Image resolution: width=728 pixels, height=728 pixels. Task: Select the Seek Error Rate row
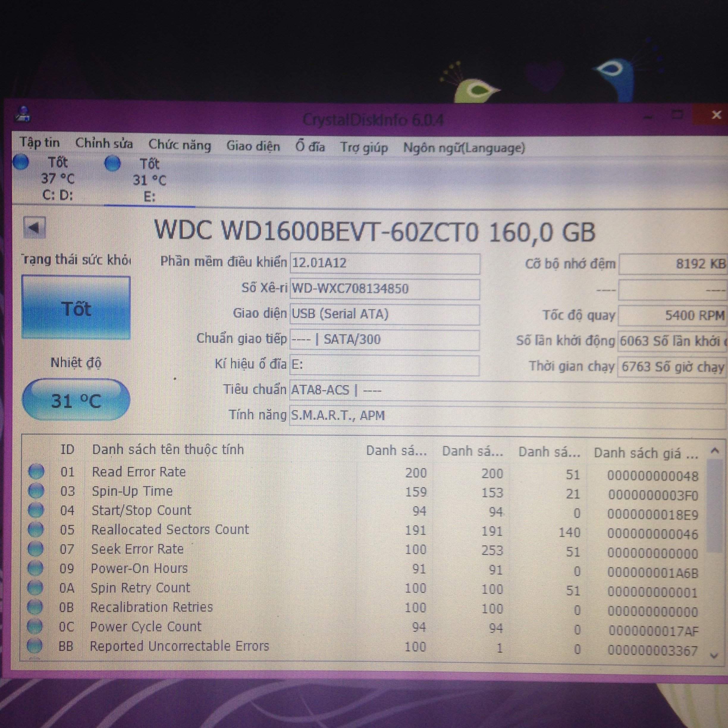(137, 549)
